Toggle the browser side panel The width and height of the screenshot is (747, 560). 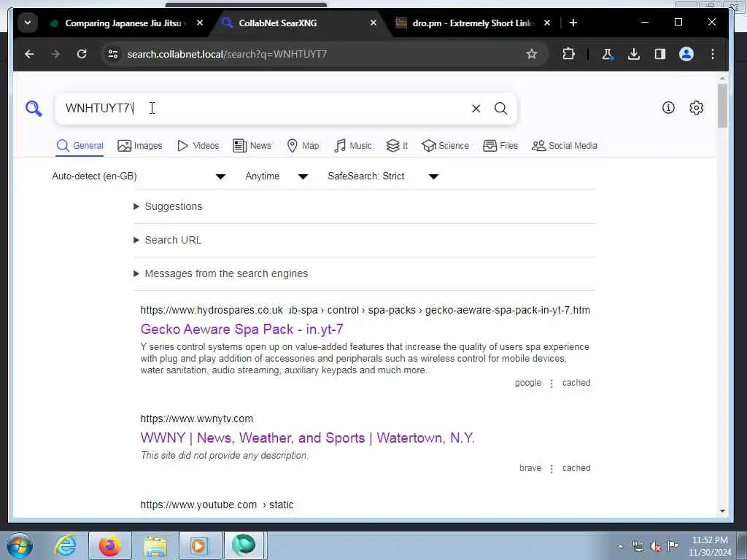(x=659, y=54)
